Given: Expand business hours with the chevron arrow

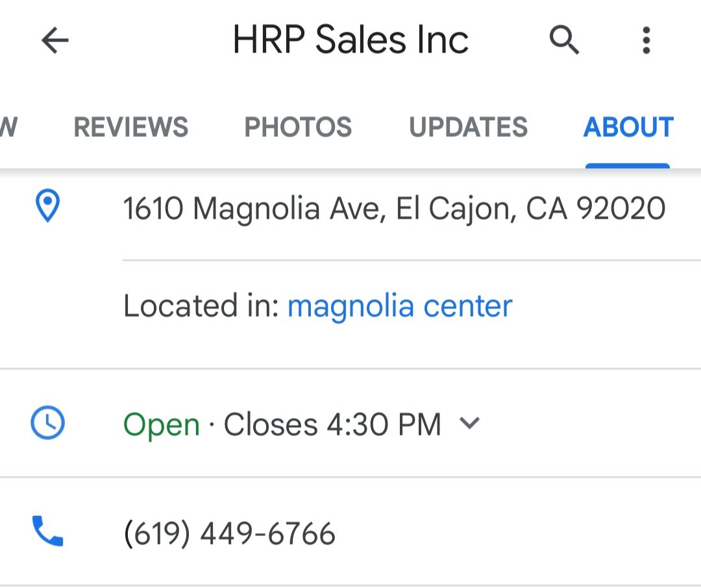Looking at the screenshot, I should 469,423.
